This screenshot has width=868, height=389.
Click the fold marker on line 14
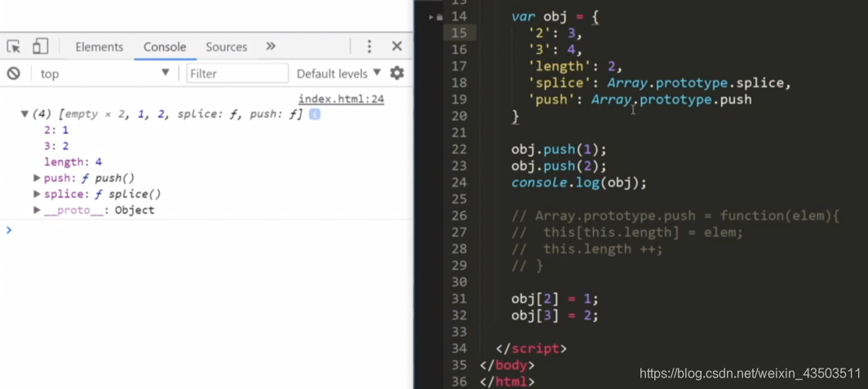click(x=432, y=17)
